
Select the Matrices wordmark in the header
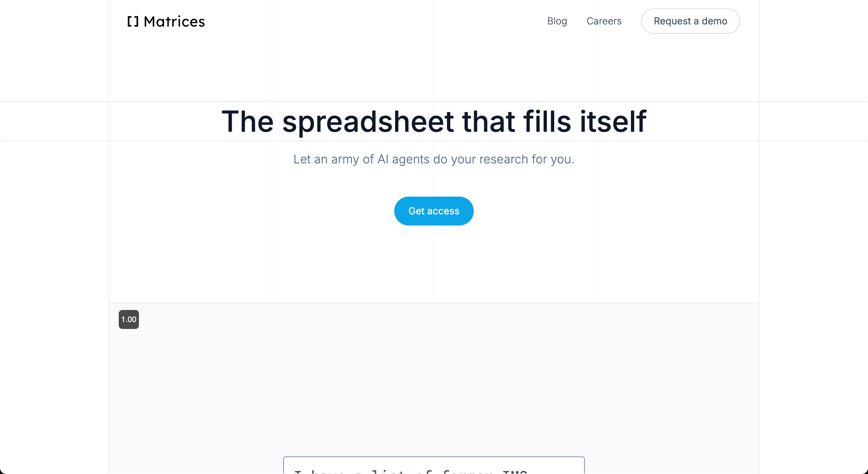point(174,21)
